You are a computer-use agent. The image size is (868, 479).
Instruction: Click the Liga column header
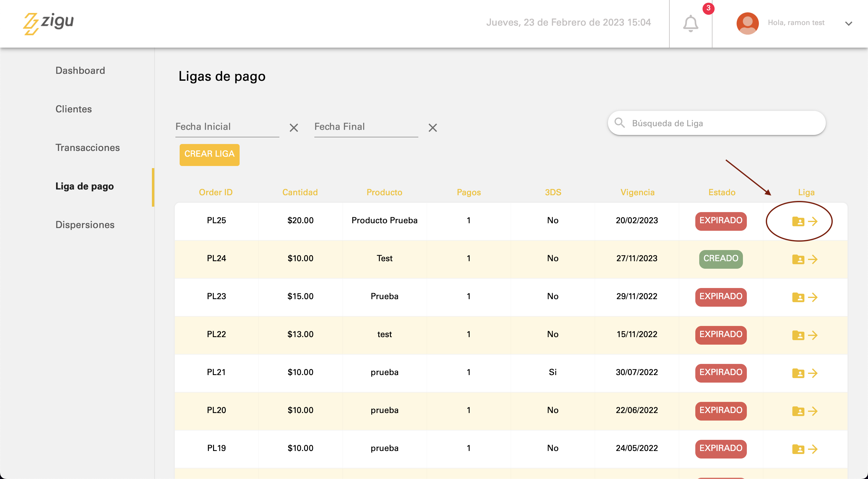pos(806,192)
